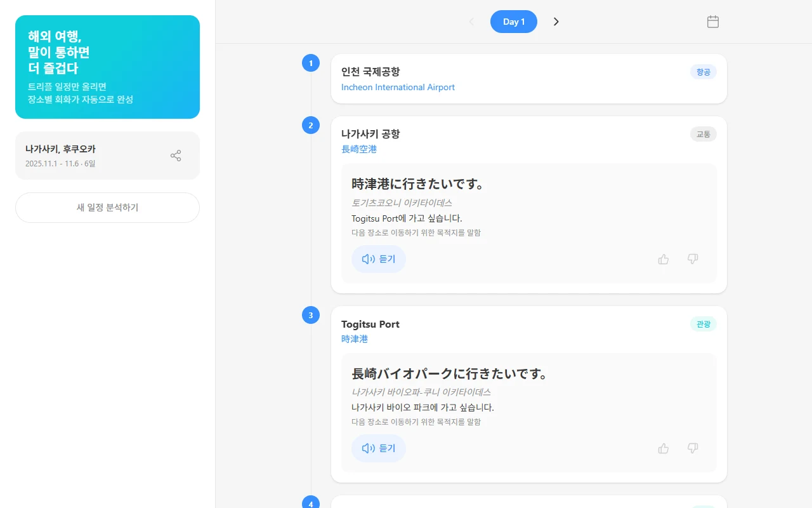The width and height of the screenshot is (812, 508).
Task: Click the 나가사키 공항 title
Action: click(x=370, y=134)
